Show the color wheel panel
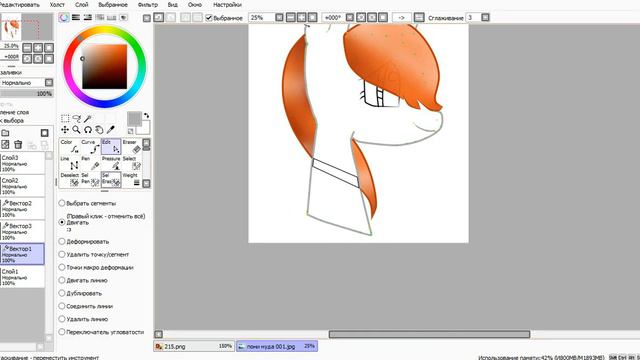 (64, 18)
